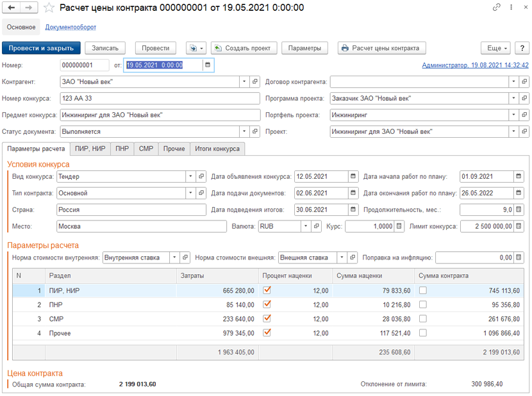Add document to favorites with star icon
Image resolution: width=532 pixels, height=396 pixels.
pyautogui.click(x=49, y=8)
